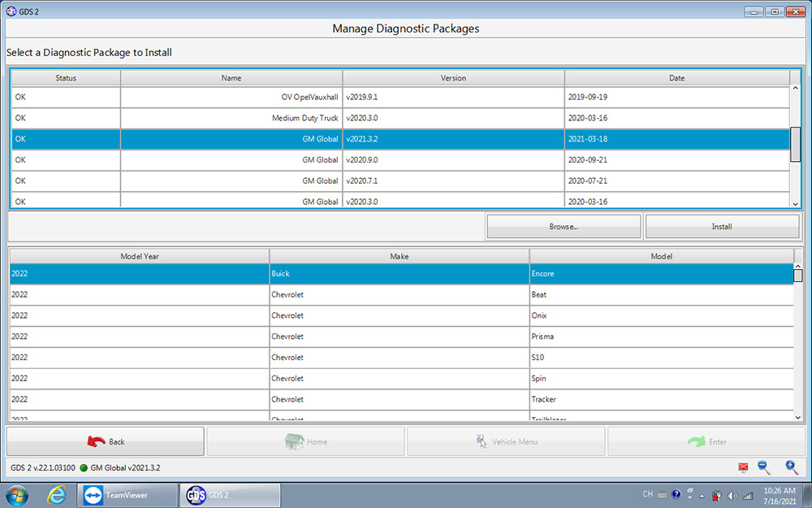Zoom out using the magnifier minus icon
Screen dimensions: 812x508
pos(764,467)
